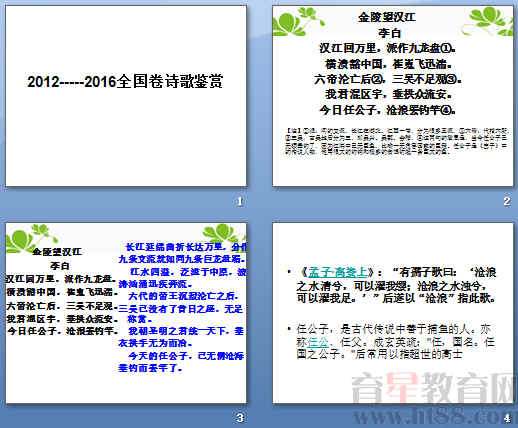Screen dimensions: 518x428
Task: Click the slide number 2 label
Action: pyautogui.click(x=507, y=201)
